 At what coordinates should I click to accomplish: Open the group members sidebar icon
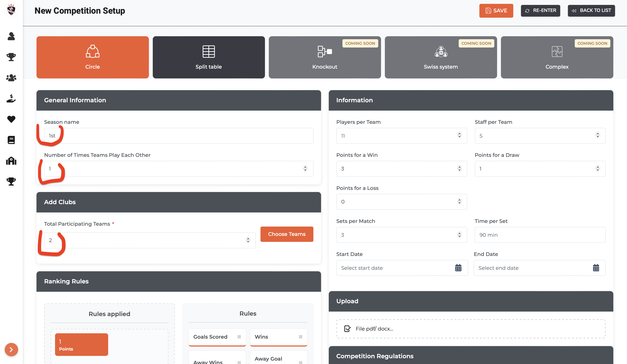tap(11, 78)
